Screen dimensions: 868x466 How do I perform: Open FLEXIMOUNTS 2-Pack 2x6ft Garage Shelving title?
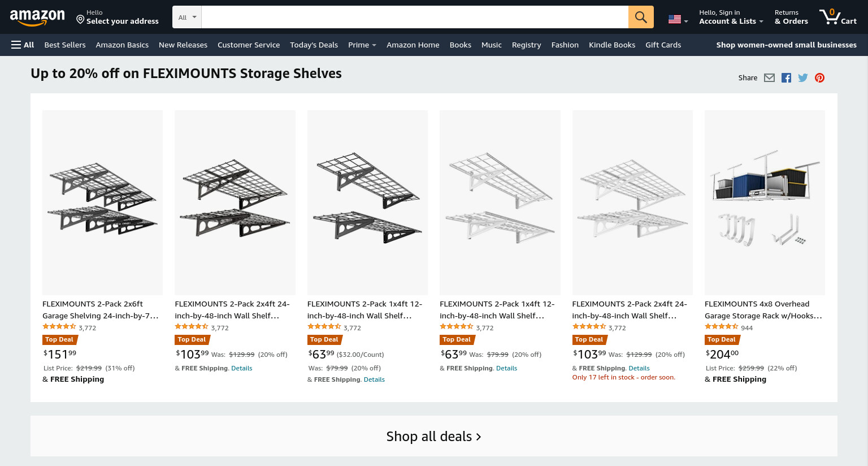click(x=101, y=310)
